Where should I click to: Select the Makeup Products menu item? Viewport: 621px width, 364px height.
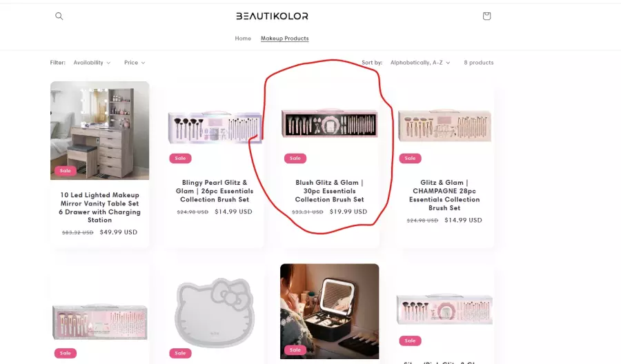click(285, 39)
